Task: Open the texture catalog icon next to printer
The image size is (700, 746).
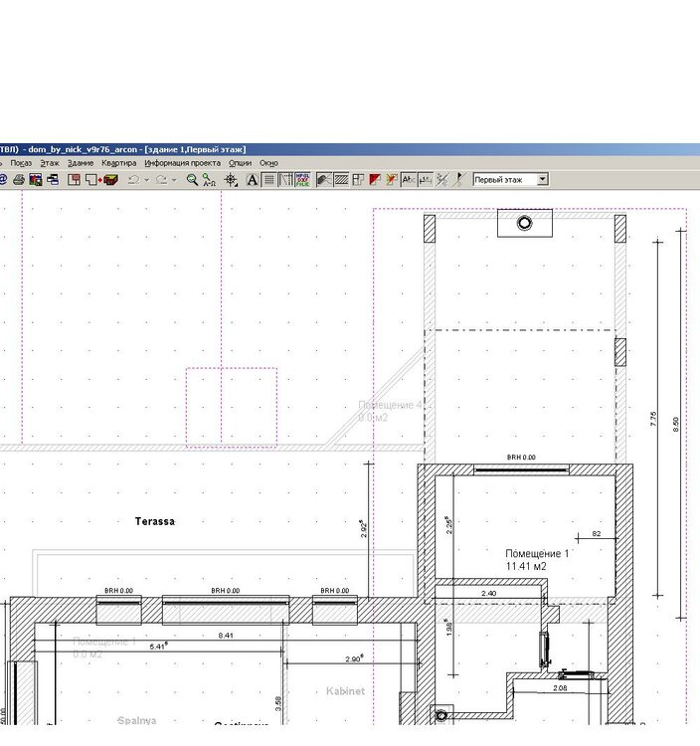Action: [35, 180]
